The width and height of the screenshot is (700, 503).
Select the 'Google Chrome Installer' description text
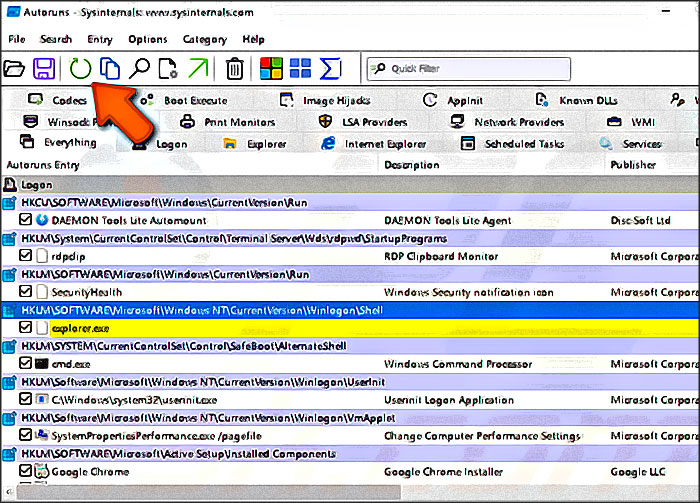[x=443, y=472]
